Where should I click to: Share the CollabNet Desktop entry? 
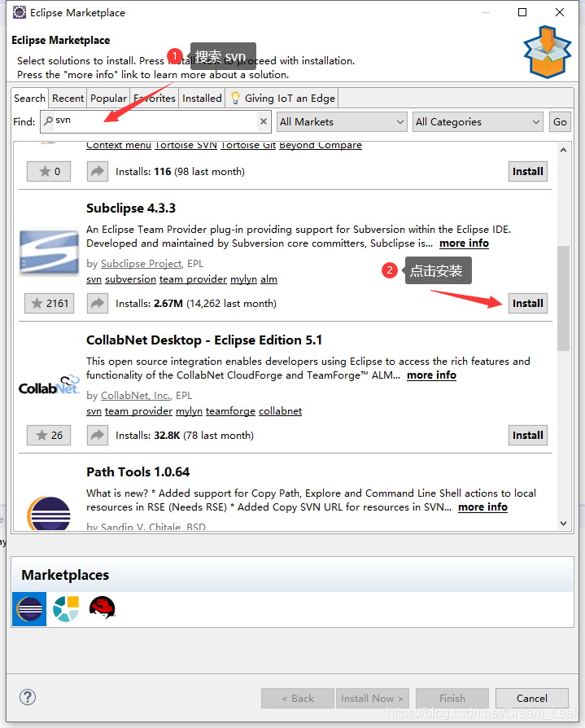point(98,435)
